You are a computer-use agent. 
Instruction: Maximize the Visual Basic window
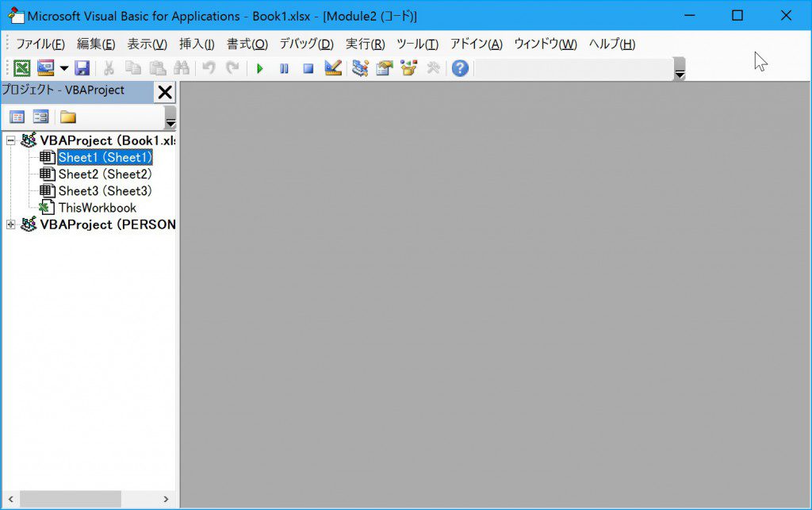pyautogui.click(x=737, y=16)
